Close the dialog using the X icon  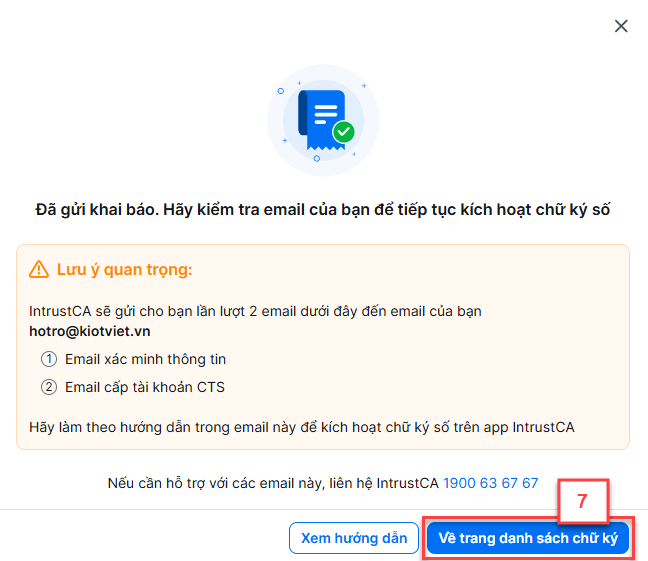pyautogui.click(x=621, y=26)
